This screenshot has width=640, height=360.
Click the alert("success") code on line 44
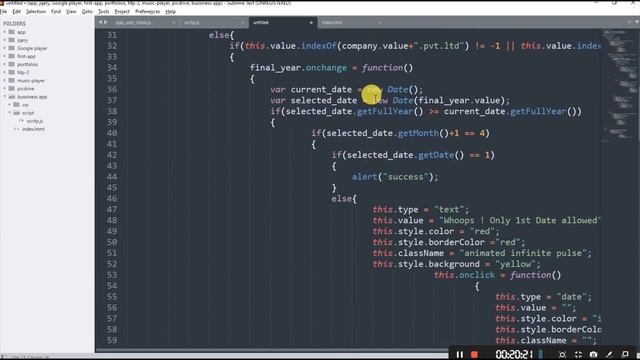[395, 177]
